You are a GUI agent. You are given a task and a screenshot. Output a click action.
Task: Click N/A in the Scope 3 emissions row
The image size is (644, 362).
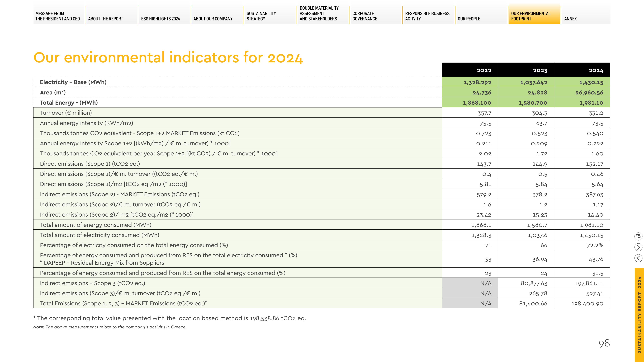pyautogui.click(x=486, y=283)
